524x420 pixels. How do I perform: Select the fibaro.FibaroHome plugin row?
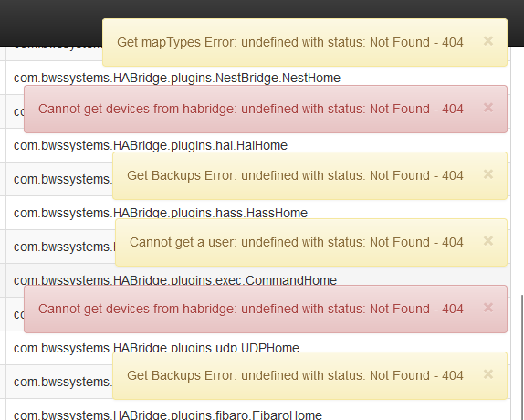[258, 410]
